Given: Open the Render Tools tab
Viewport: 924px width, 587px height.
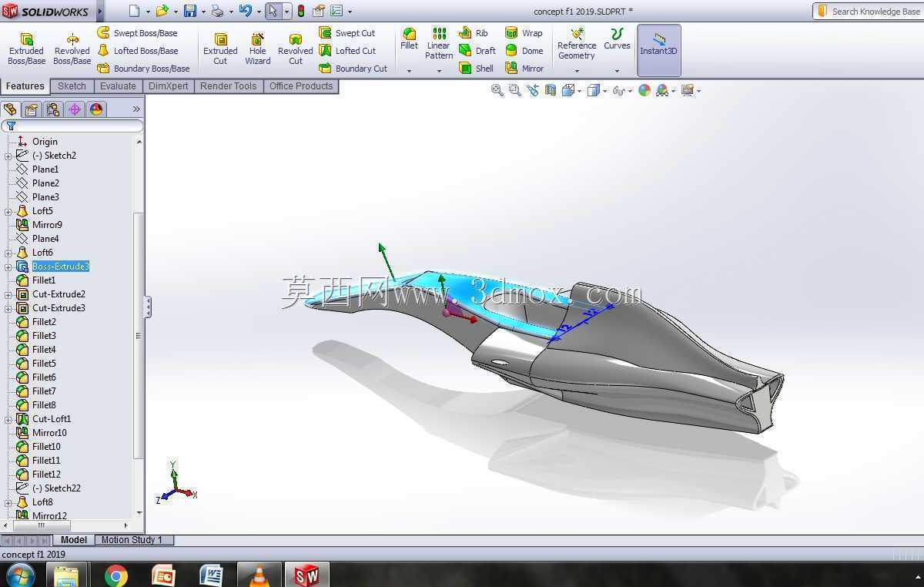Looking at the screenshot, I should point(228,86).
